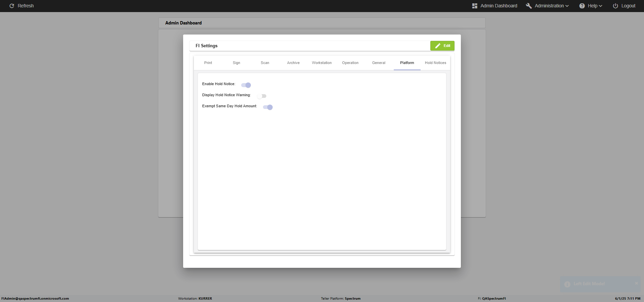Screen dimensions: 644x302
Task: Click the Logout text link
Action: (628, 6)
